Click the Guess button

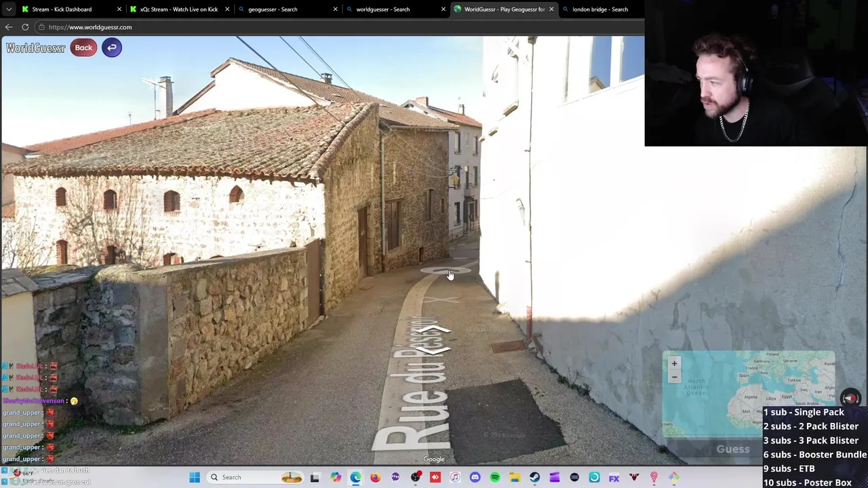click(x=733, y=449)
